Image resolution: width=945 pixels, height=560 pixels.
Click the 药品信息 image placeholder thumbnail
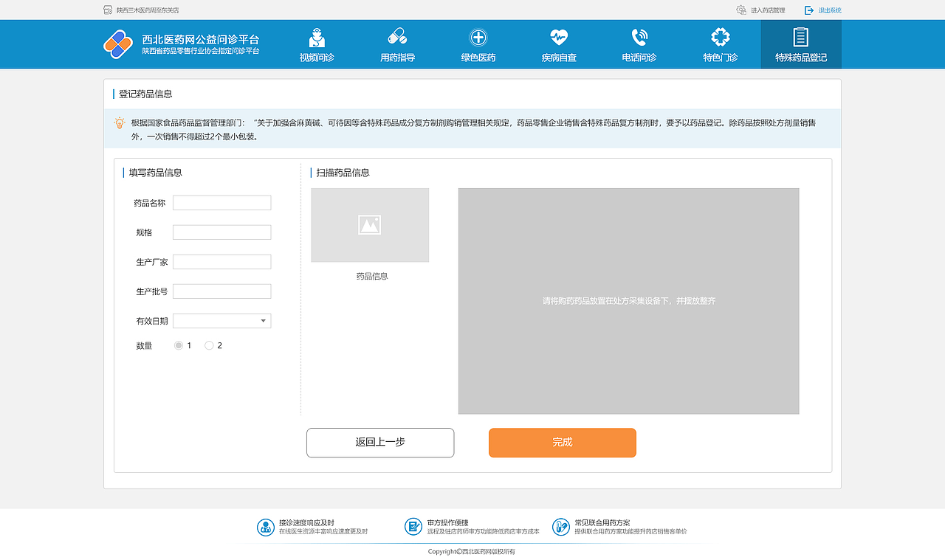(370, 225)
